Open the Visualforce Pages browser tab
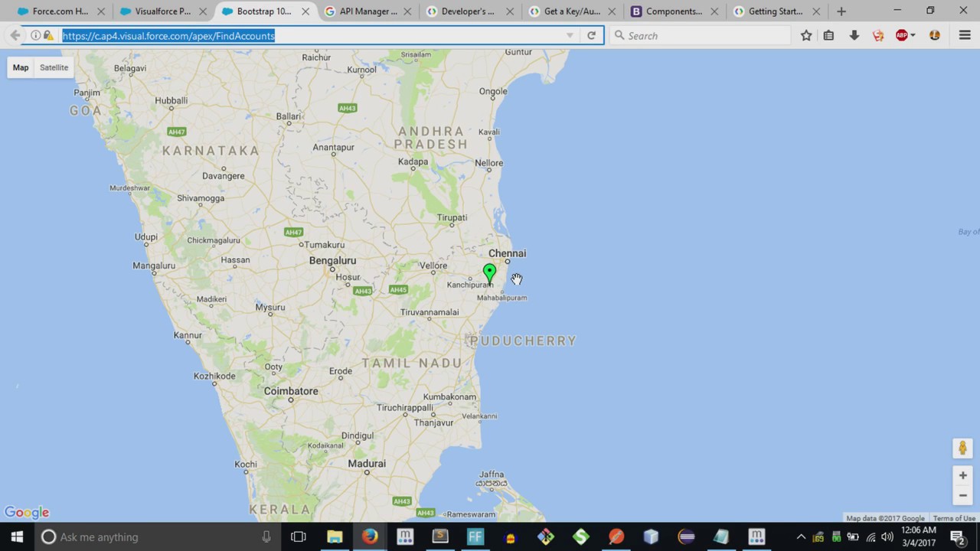This screenshot has width=980, height=551. 162,11
